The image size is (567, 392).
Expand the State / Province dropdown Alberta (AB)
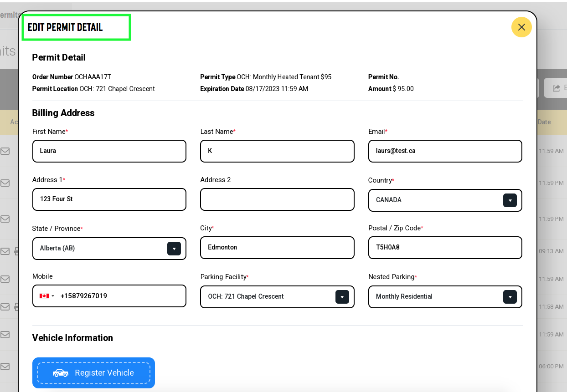pos(109,249)
